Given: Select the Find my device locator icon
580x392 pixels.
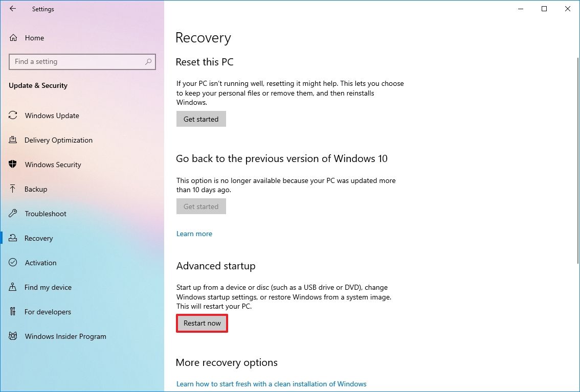Looking at the screenshot, I should pyautogui.click(x=13, y=287).
